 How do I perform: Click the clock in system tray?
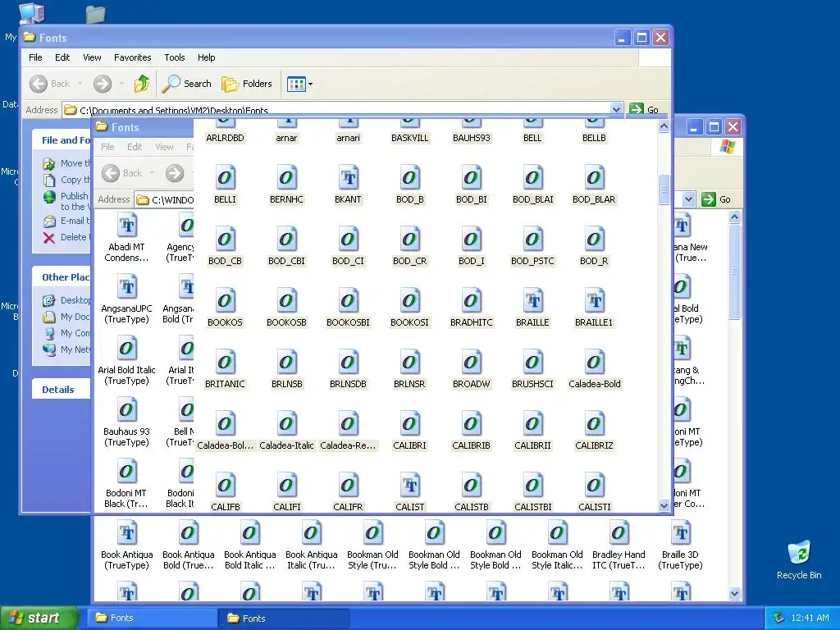click(810, 618)
